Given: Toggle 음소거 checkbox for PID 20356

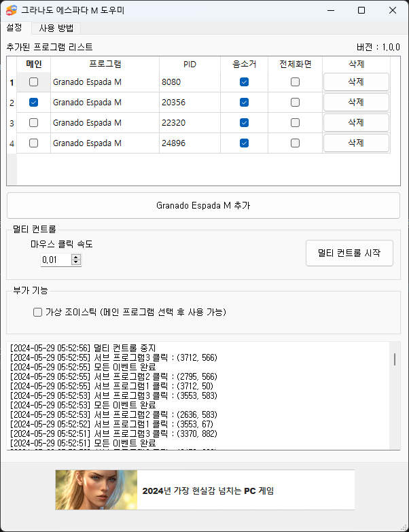Looking at the screenshot, I should [244, 102].
